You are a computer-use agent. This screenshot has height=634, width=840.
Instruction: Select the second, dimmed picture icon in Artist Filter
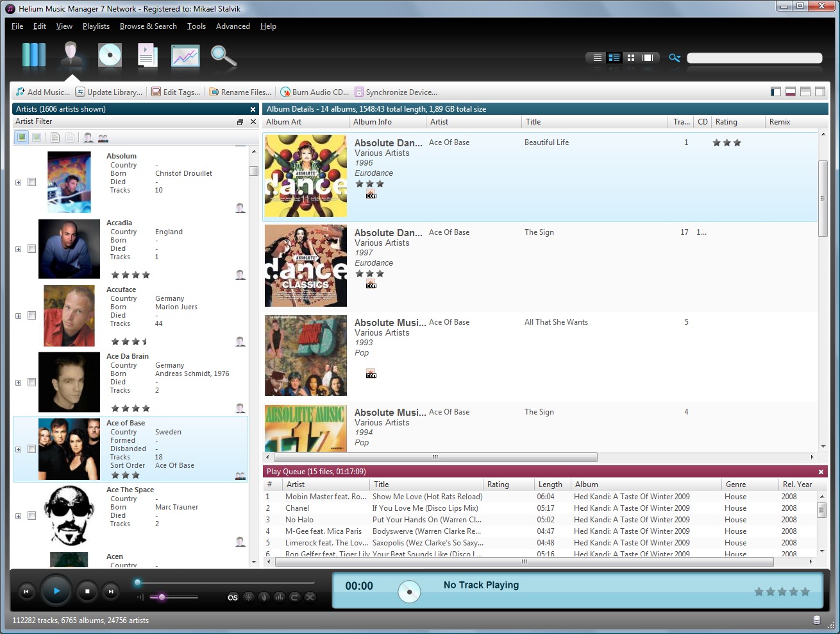click(37, 137)
